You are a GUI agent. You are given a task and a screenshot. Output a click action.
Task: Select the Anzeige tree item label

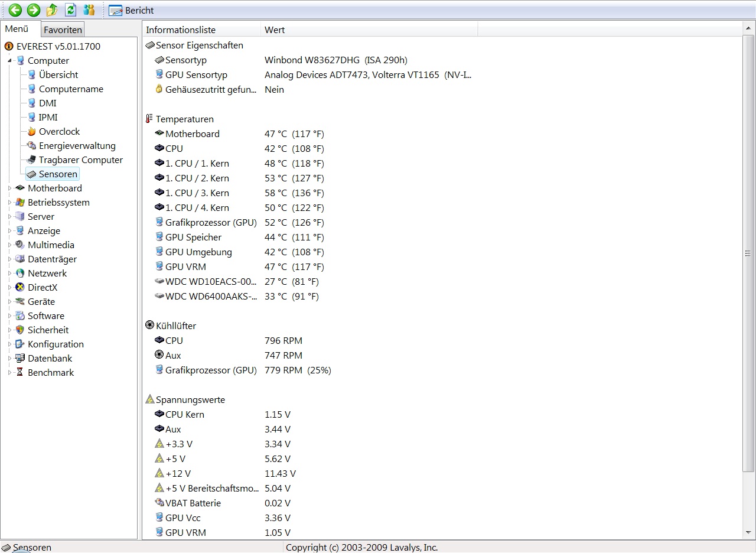[x=44, y=231]
